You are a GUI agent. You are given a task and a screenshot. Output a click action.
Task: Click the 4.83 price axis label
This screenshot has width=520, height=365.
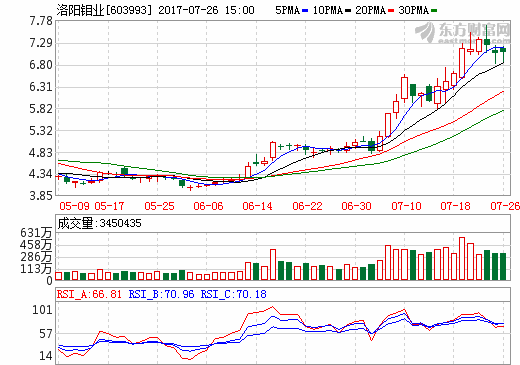[41, 153]
